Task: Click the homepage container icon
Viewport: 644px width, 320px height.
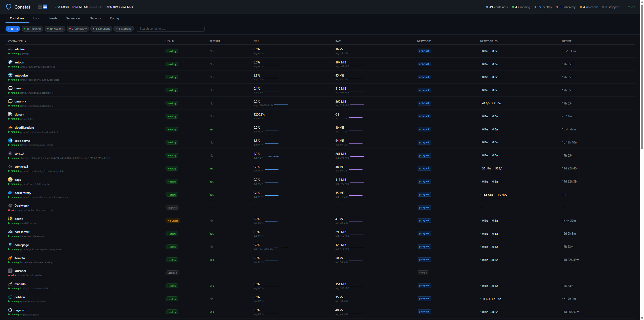Action: 10,245
